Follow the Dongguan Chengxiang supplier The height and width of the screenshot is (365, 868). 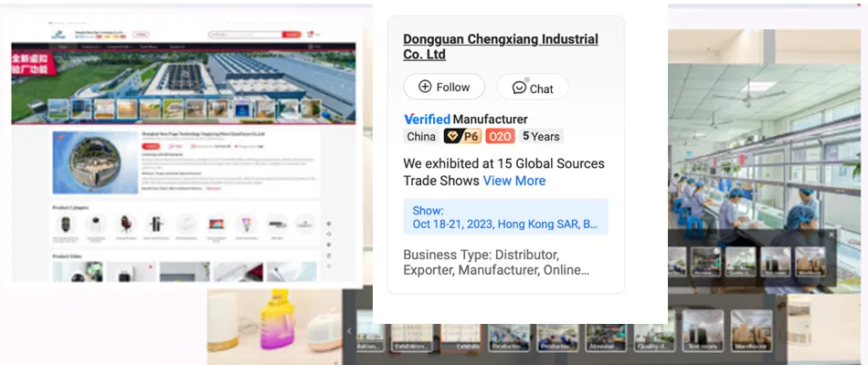pyautogui.click(x=444, y=87)
